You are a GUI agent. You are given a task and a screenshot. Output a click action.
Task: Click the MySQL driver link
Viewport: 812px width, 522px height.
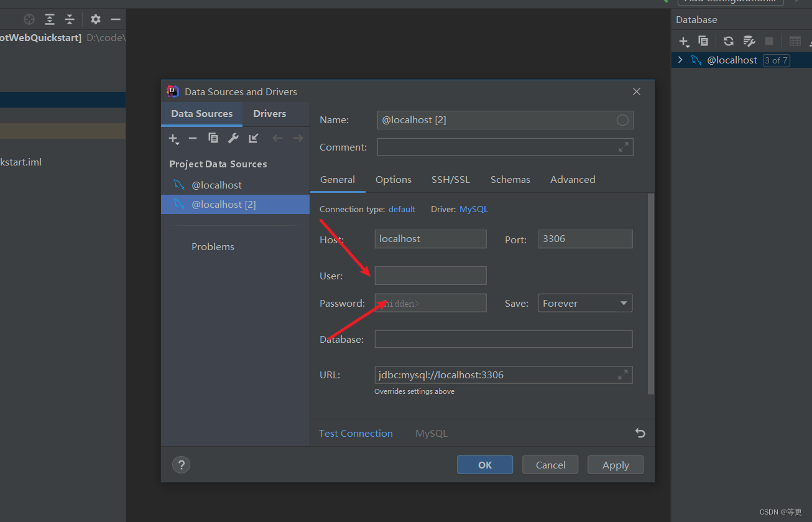pos(474,209)
